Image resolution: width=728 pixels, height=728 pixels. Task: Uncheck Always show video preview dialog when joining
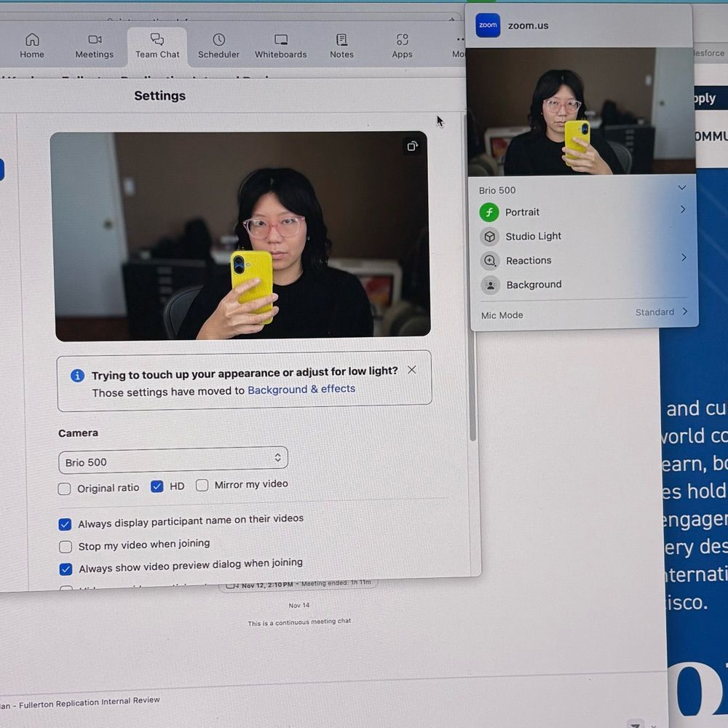click(66, 569)
